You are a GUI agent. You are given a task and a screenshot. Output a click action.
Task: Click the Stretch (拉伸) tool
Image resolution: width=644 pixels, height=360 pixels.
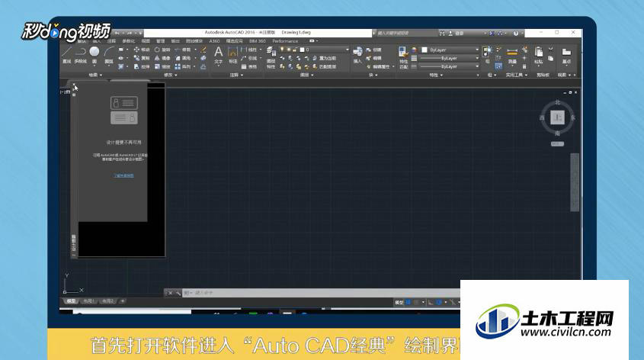(141, 66)
